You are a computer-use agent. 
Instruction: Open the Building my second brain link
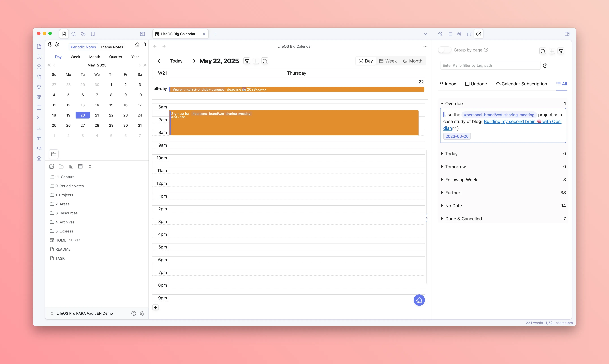[x=509, y=121]
